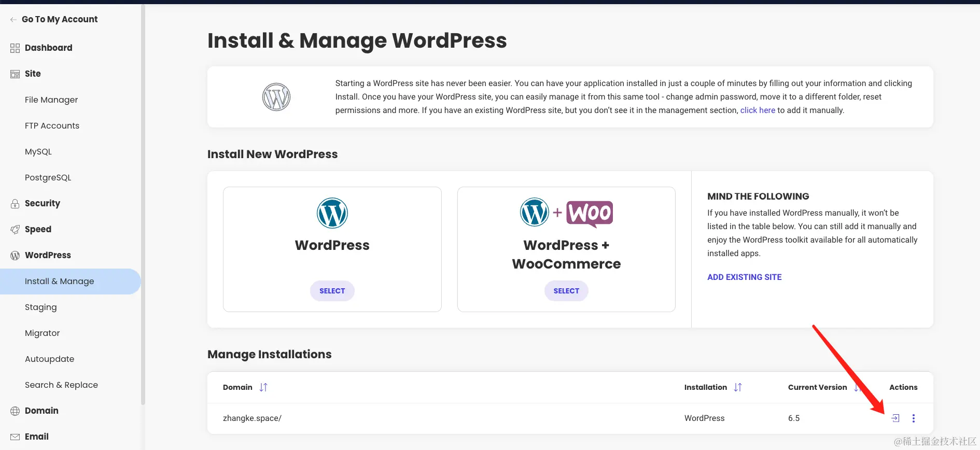Click the Email envelope icon
Viewport: 980px width, 450px height.
pos(15,437)
